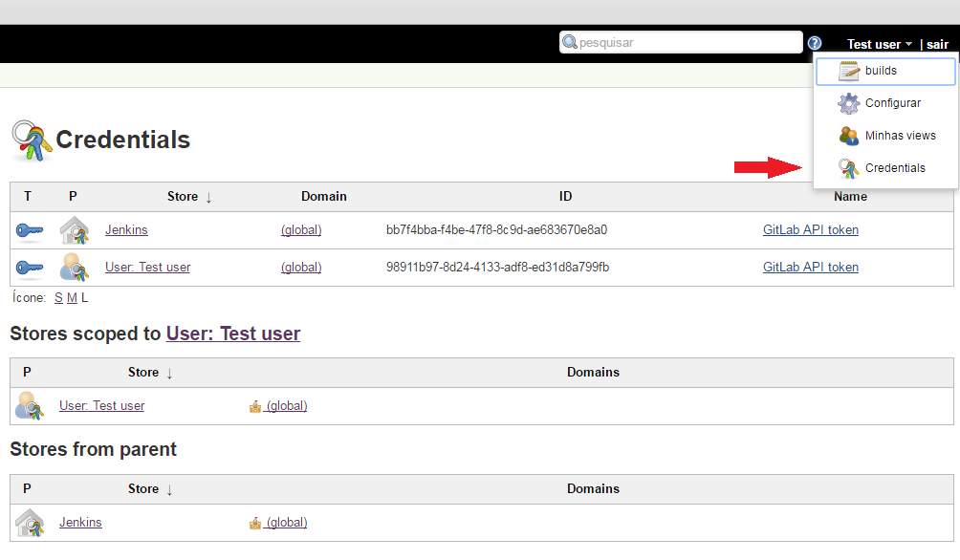Viewport: 960px width, 560px height.
Task: Click the Domains header in the Stores scoped table
Action: pyautogui.click(x=593, y=372)
